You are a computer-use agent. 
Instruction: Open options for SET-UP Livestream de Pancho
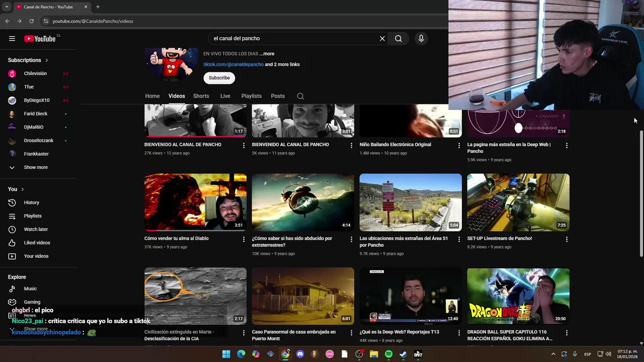tap(567, 239)
